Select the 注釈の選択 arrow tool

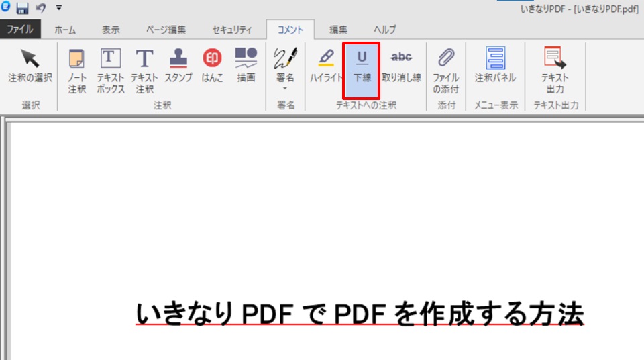30,65
